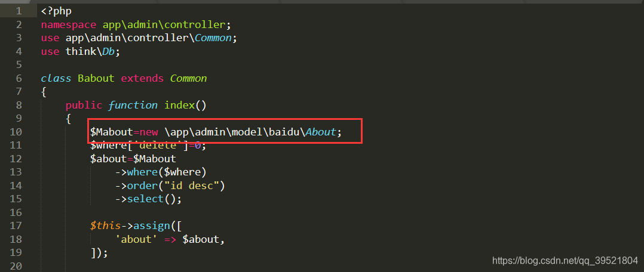Viewport: 644px width, 272px height.
Task: Click line number 10 in the gutter
Action: [16, 132]
